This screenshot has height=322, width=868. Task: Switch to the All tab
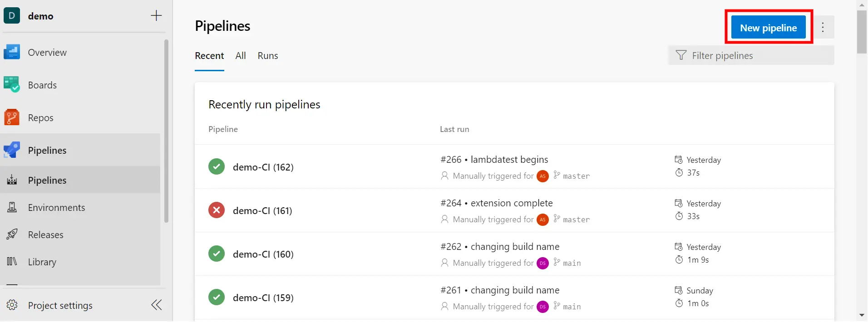tap(241, 55)
